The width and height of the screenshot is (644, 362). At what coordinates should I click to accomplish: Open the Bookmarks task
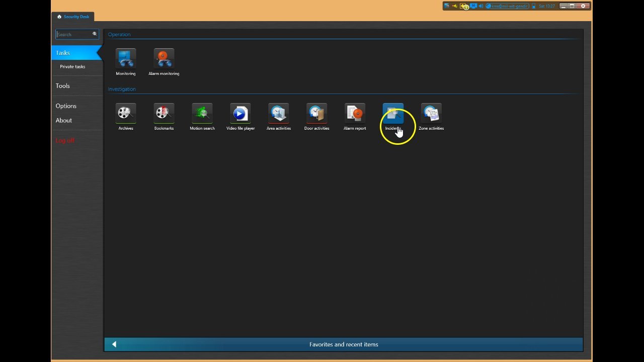pyautogui.click(x=164, y=117)
